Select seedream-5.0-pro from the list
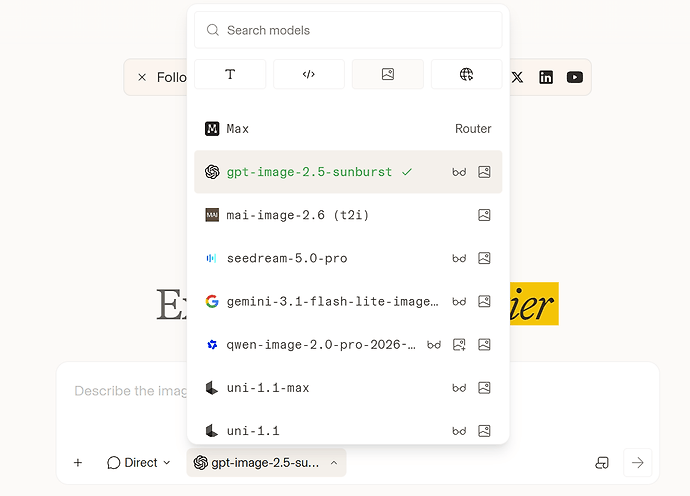690x496 pixels. coord(348,258)
